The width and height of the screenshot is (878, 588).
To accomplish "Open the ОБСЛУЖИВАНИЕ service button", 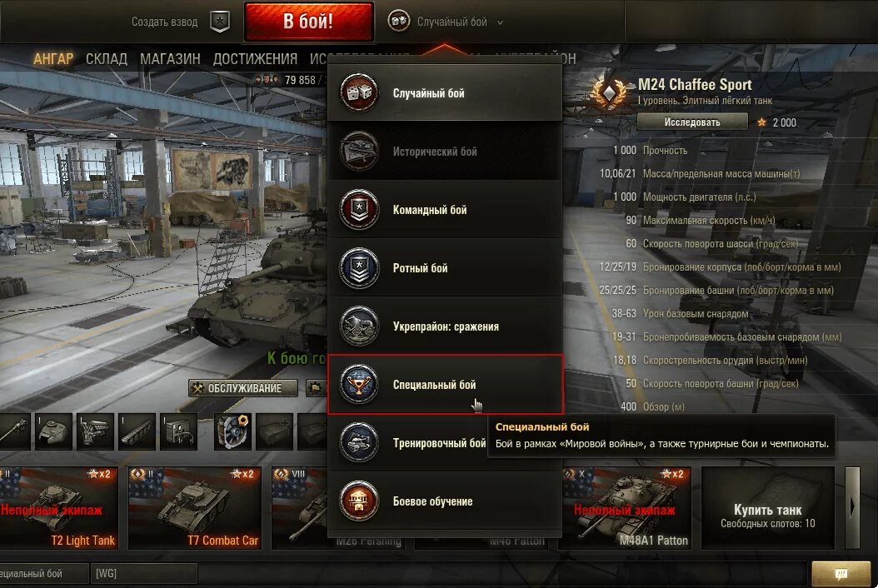I will click(243, 388).
